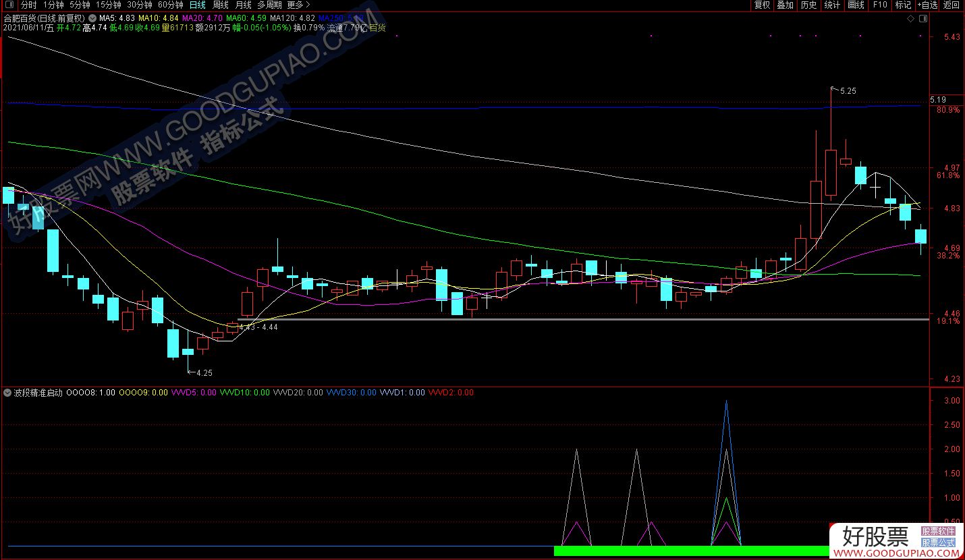Switch to the 月线 monthly chart
Screen dimensions: 965x560
[x=243, y=5]
